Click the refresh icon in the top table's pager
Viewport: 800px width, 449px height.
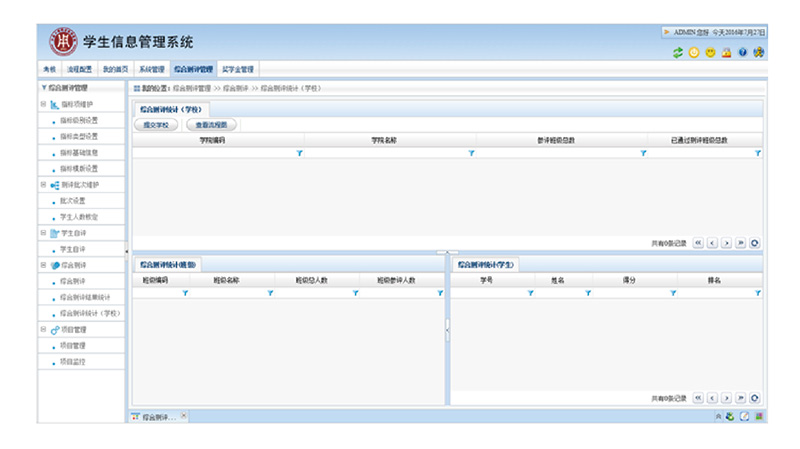point(755,242)
